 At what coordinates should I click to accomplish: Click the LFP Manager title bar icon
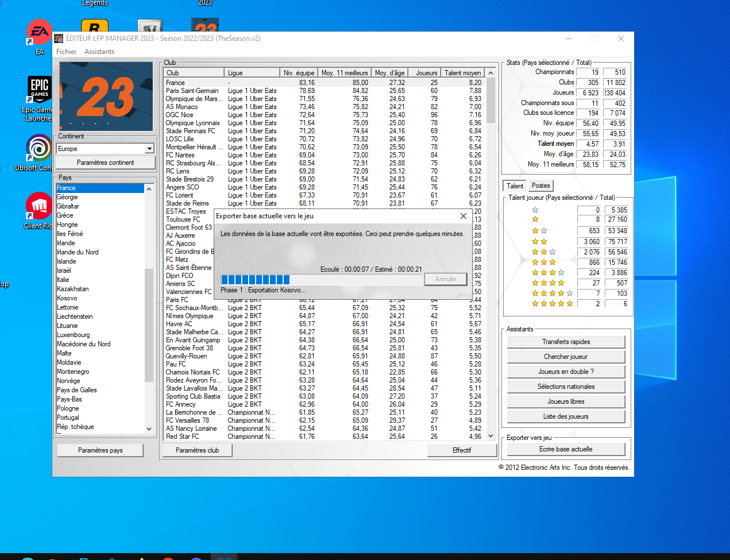(x=59, y=38)
